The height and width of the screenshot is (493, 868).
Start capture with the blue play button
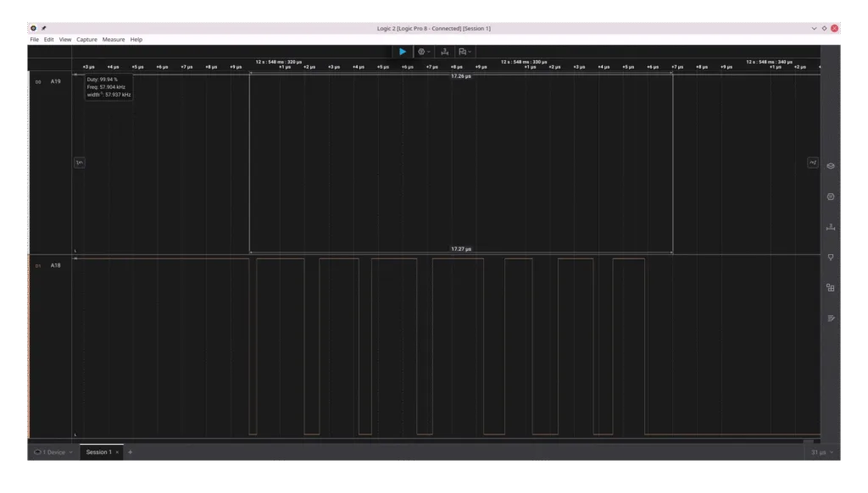tap(403, 52)
